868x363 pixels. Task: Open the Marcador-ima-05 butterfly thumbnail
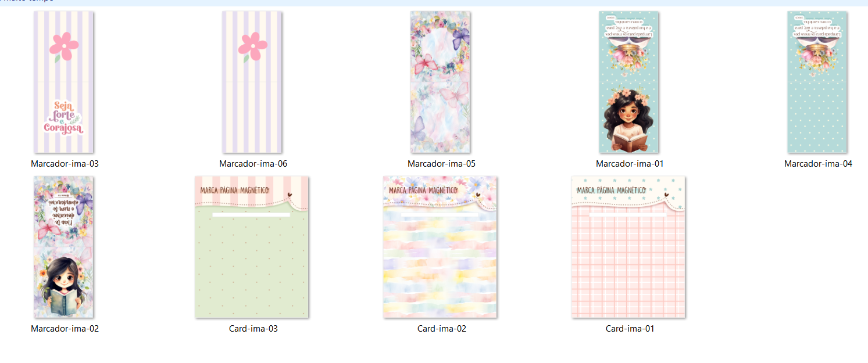(x=441, y=82)
